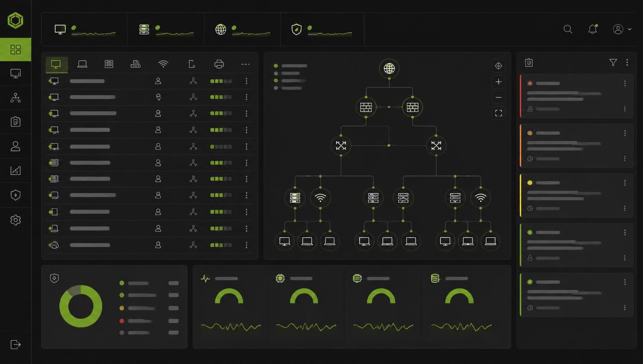Select the gray legend entry dot

click(x=122, y=333)
